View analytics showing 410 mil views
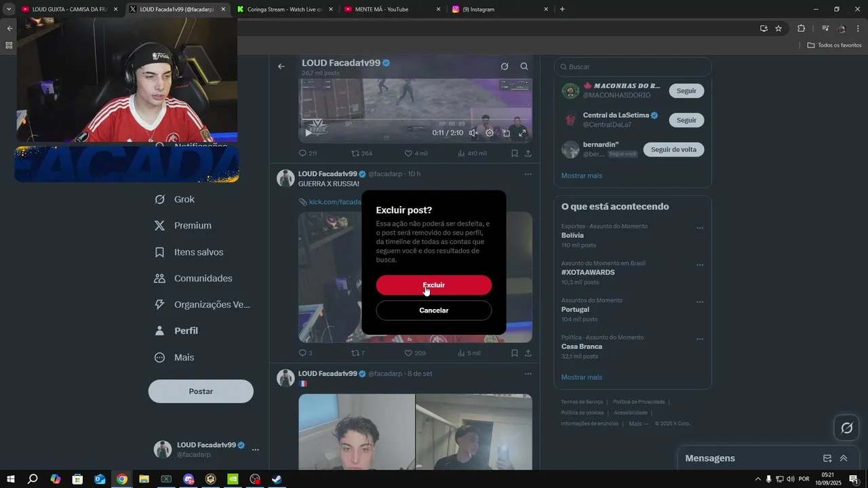 point(472,153)
